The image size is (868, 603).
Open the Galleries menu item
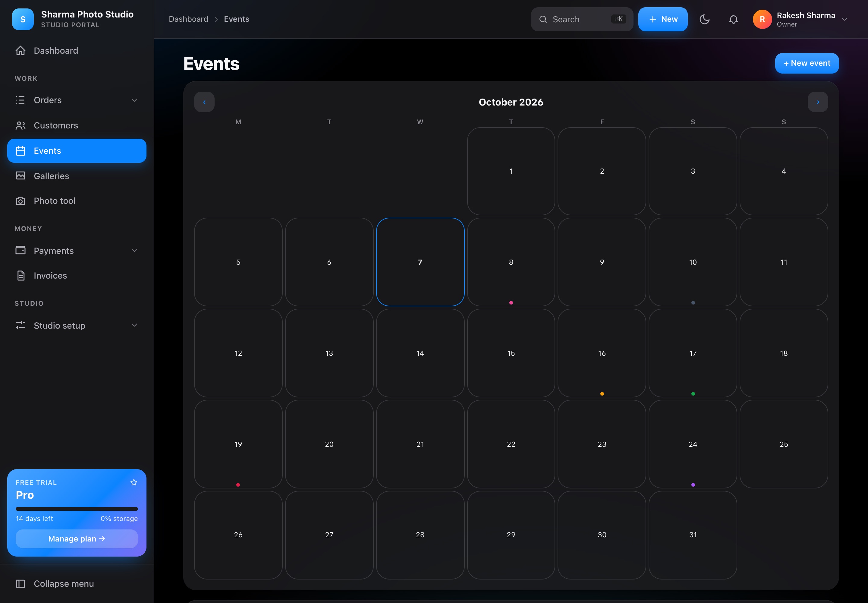point(77,176)
